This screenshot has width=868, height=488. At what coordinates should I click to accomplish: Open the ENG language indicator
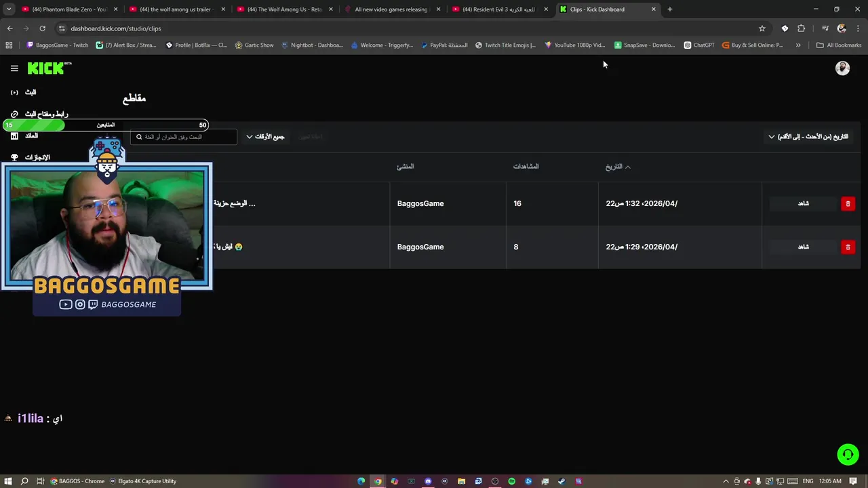point(808,481)
